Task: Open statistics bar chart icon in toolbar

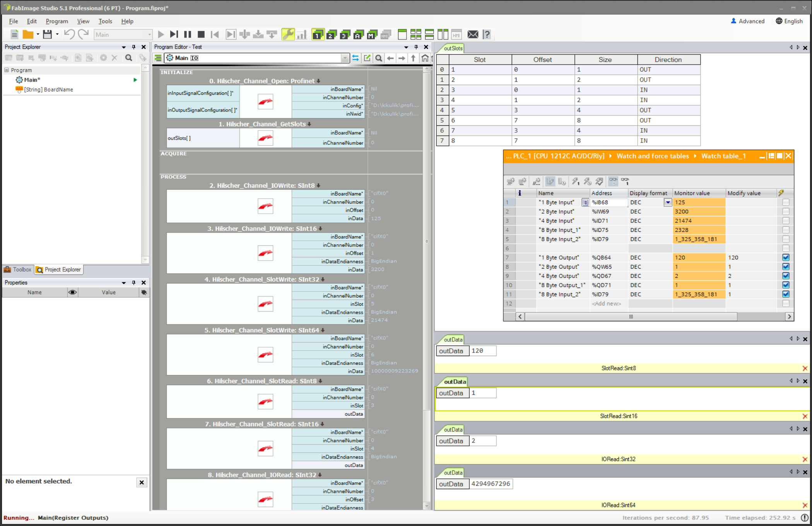Action: [302, 34]
